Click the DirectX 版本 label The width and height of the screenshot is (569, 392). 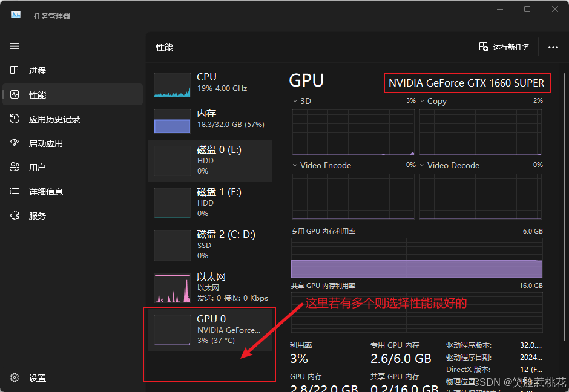click(468, 370)
